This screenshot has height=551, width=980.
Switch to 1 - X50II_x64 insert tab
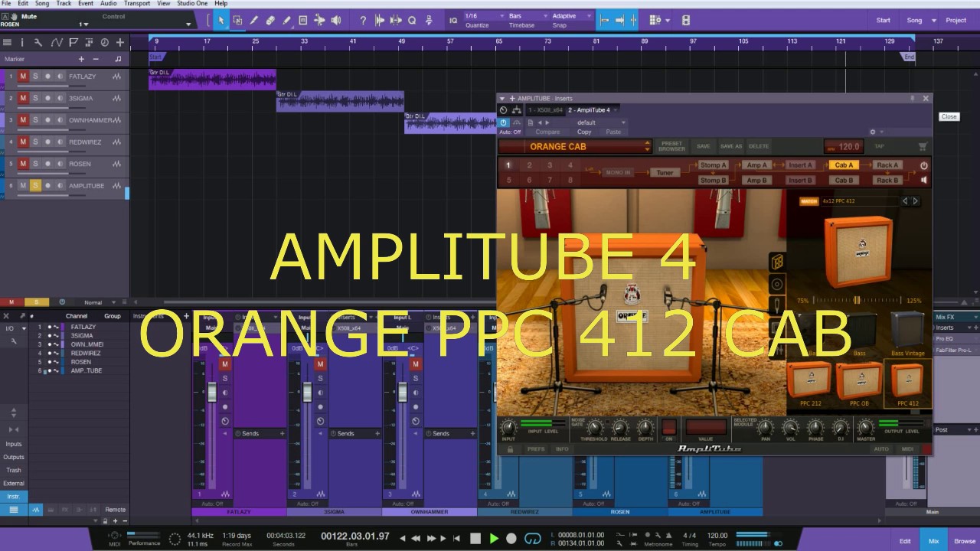pyautogui.click(x=547, y=110)
